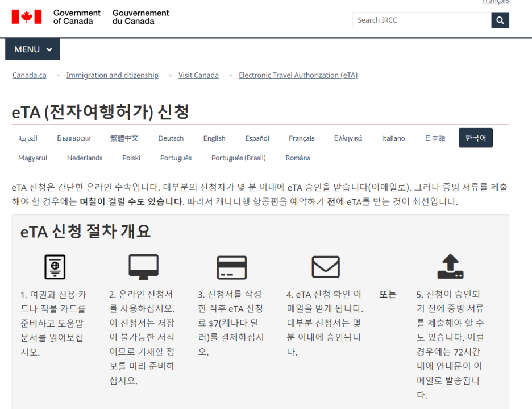Open the Canada.ca breadcrumb link
The image size is (532, 409).
[x=30, y=75]
